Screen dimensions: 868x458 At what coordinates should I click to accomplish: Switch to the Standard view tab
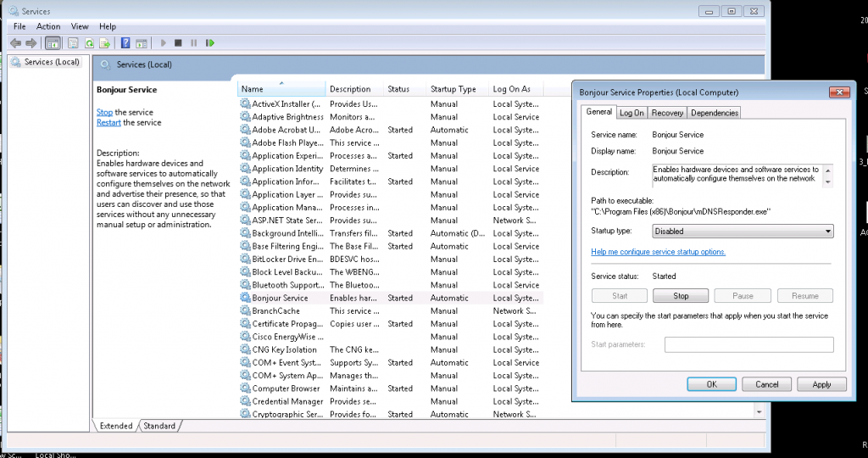pos(159,426)
